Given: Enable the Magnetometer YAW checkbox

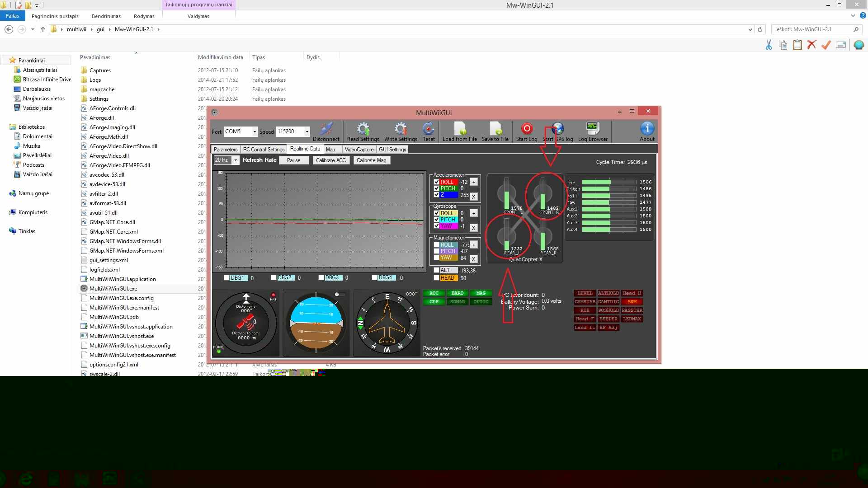Looking at the screenshot, I should 437,258.
